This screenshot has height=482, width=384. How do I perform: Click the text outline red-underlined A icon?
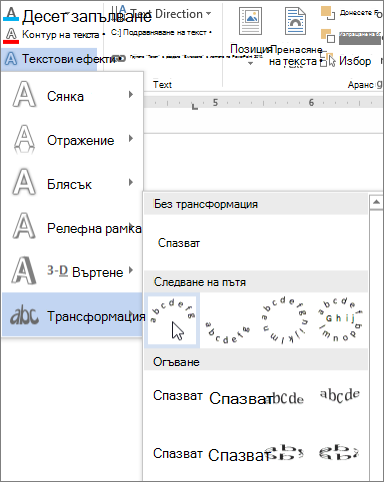[11, 35]
